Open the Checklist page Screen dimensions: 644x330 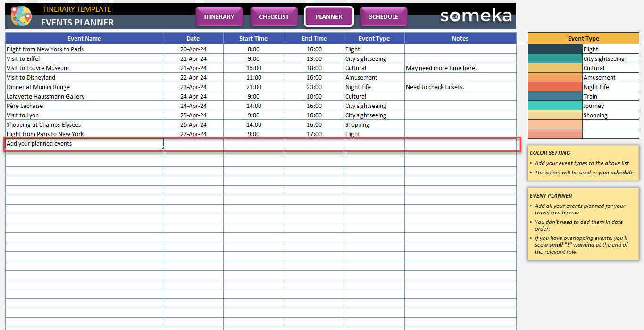274,16
